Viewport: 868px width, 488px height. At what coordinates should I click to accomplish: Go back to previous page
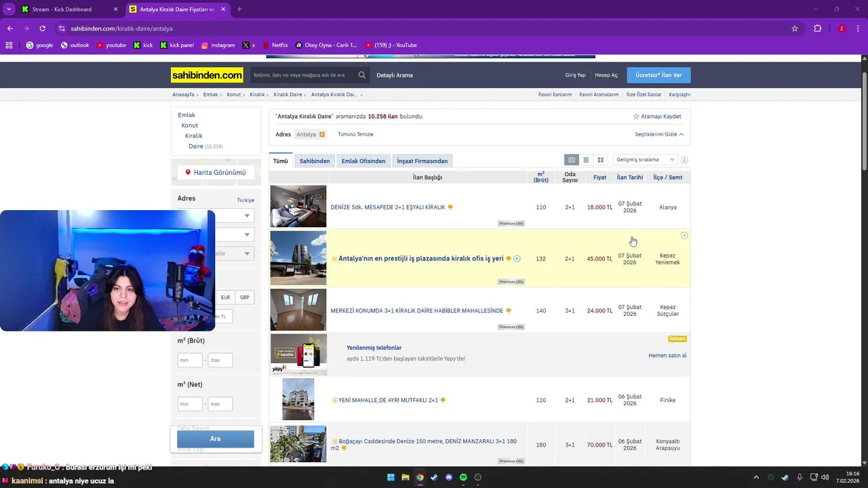(x=9, y=28)
